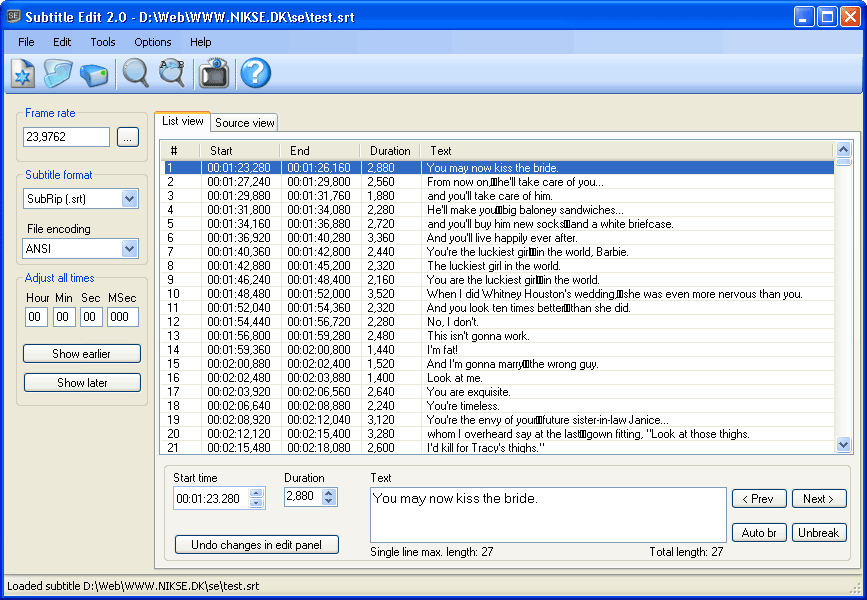Click the Sec adjustment field
The width and height of the screenshot is (867, 600).
(91, 317)
